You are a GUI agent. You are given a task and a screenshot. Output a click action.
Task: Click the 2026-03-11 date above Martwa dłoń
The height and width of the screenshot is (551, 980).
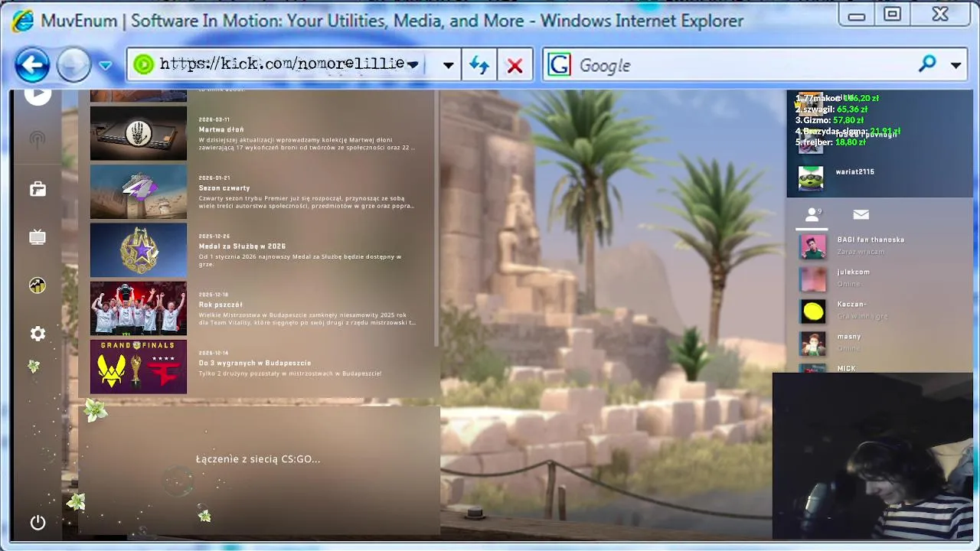(214, 119)
